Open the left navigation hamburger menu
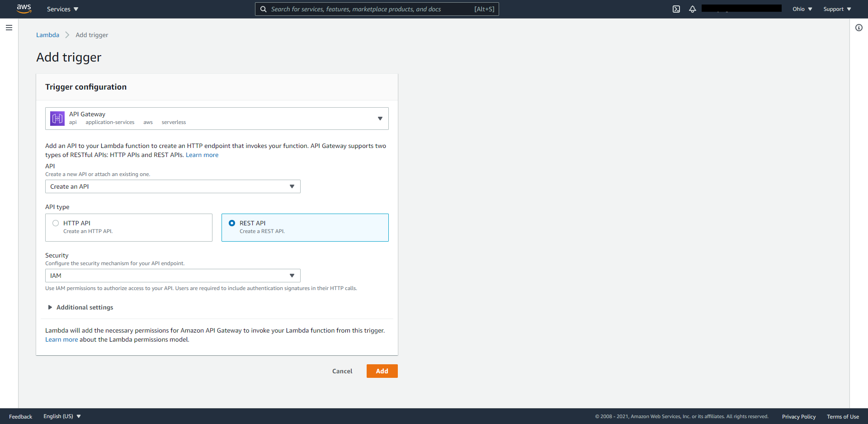 click(9, 28)
